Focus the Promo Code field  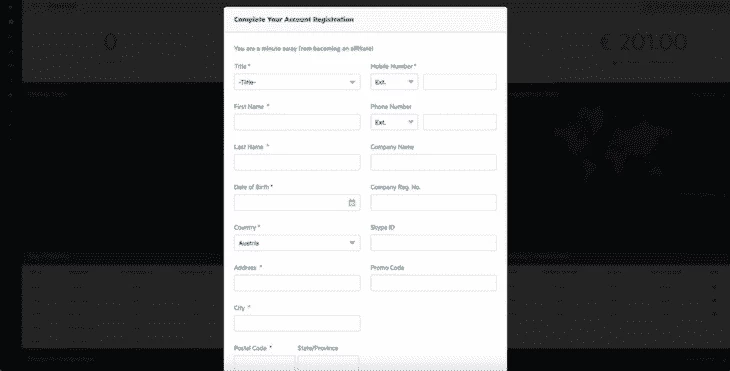(433, 283)
